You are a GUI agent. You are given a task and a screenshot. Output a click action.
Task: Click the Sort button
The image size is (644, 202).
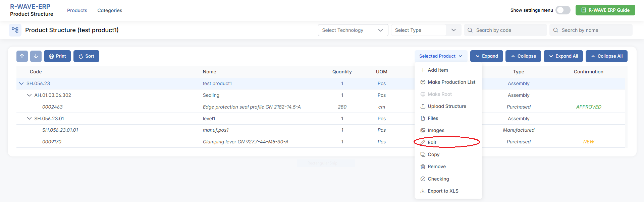(86, 56)
